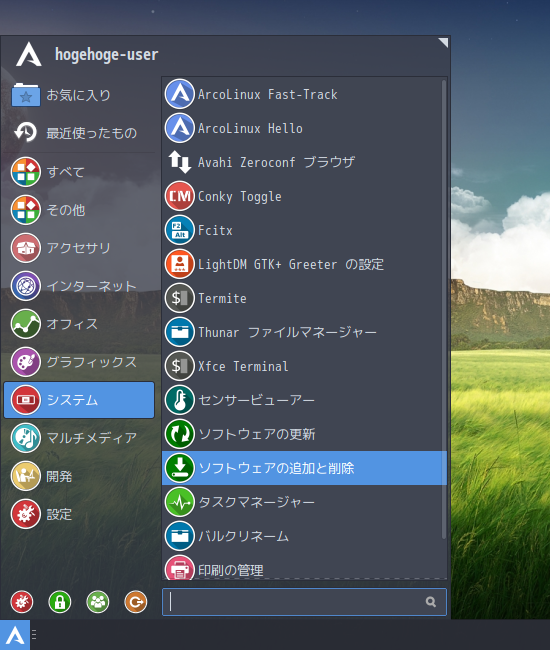Screen dimensions: 550x650
Task: Click the ArcoLinux Hello label
Action: point(250,129)
